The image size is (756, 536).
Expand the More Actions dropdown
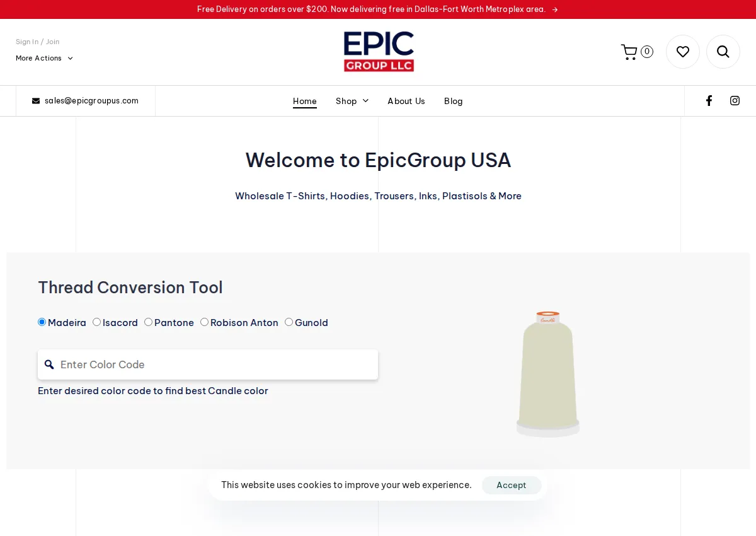44,58
